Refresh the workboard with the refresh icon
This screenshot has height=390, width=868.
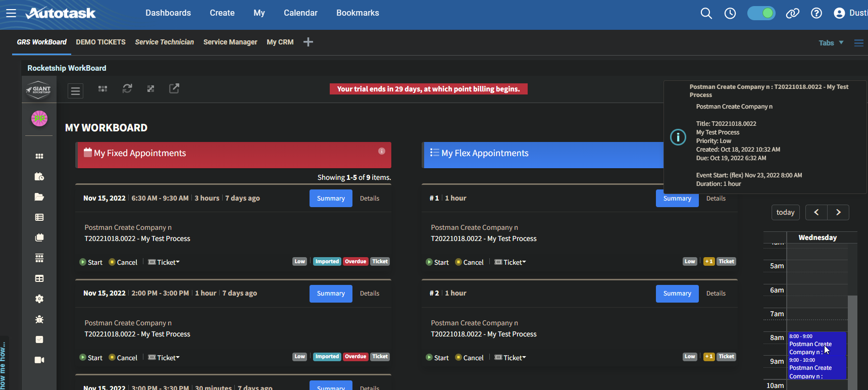[127, 88]
